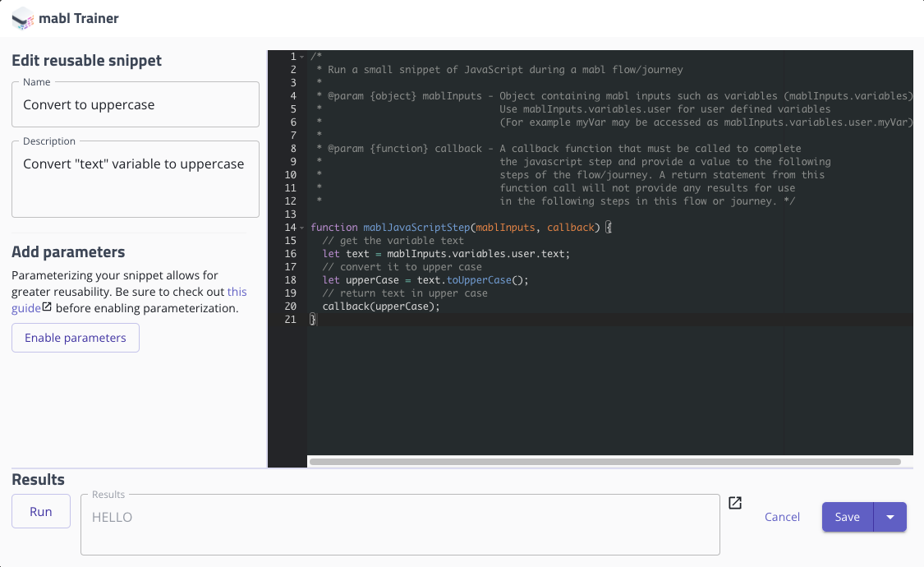Click '@param {function} callback' in line 8
The height and width of the screenshot is (567, 924).
tap(405, 149)
